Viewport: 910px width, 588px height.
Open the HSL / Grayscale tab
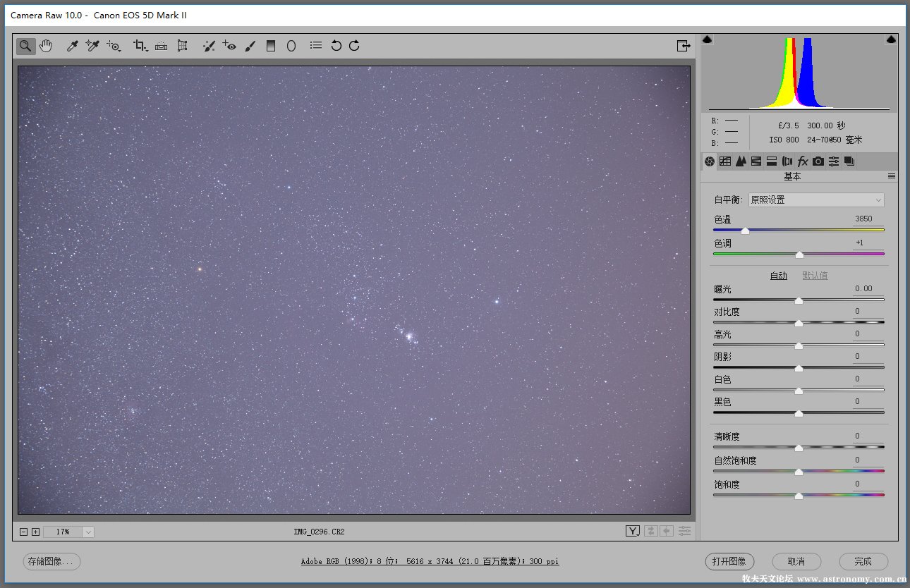point(756,161)
